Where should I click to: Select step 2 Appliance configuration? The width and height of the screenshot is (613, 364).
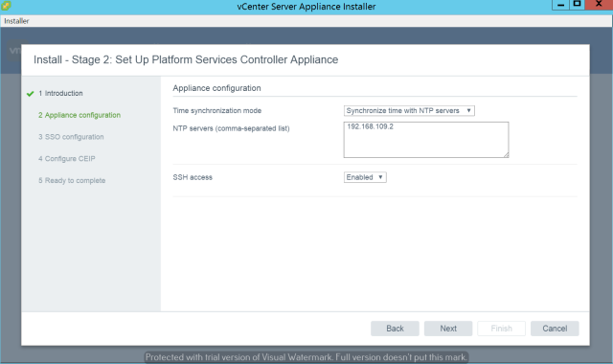(x=79, y=115)
